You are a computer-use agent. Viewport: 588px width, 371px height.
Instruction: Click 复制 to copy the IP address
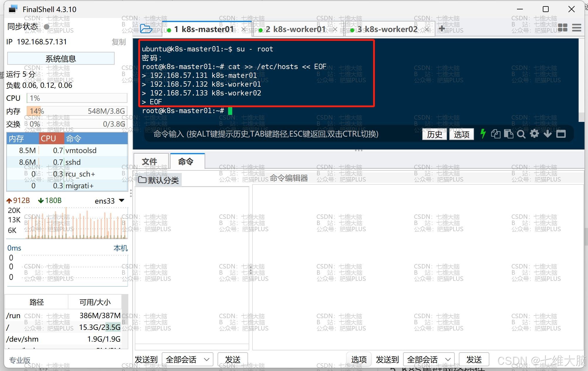coord(119,42)
